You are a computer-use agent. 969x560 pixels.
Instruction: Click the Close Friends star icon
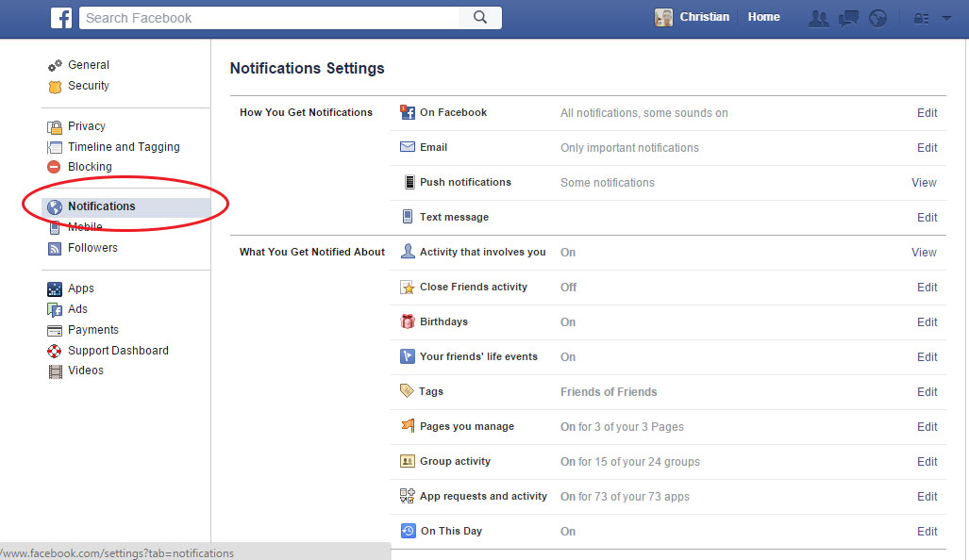pos(408,288)
